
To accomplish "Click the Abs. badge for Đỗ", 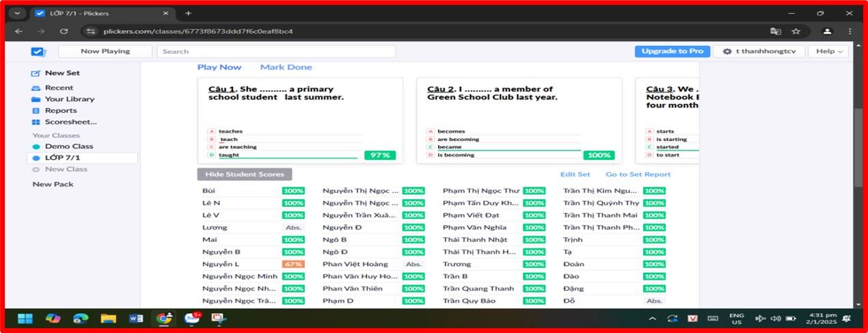I will click(655, 301).
